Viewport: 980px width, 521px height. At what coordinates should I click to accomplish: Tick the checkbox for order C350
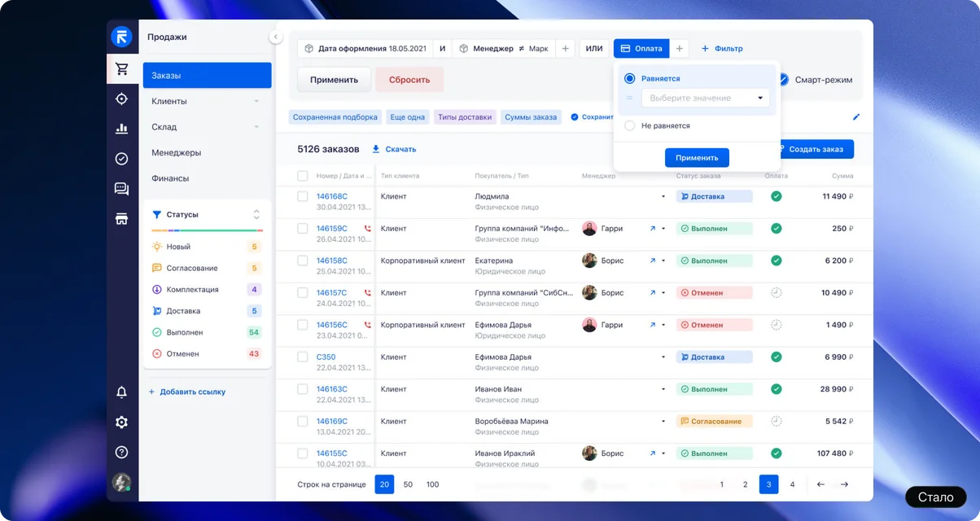[303, 357]
